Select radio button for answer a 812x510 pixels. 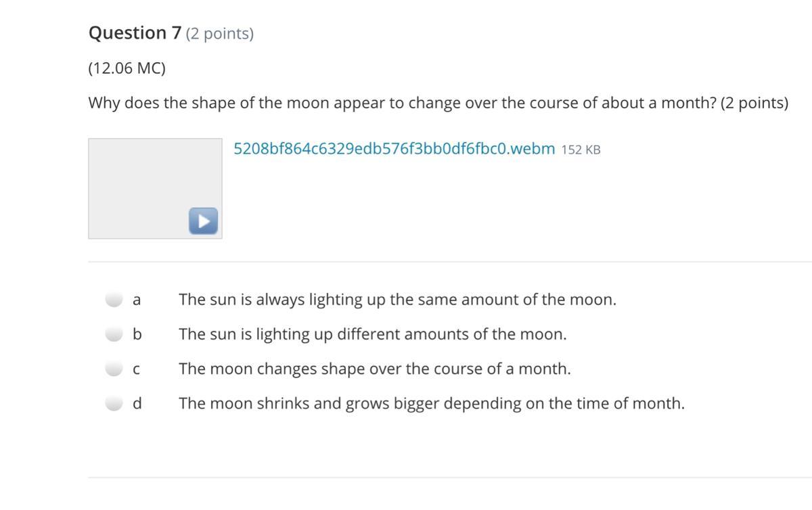click(x=114, y=300)
